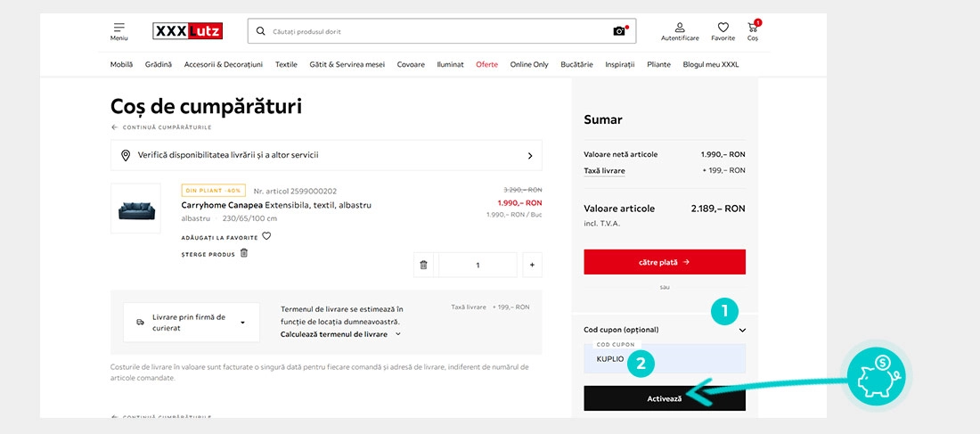Click trash icon next to Șterge produs
This screenshot has height=434, width=980.
(244, 253)
